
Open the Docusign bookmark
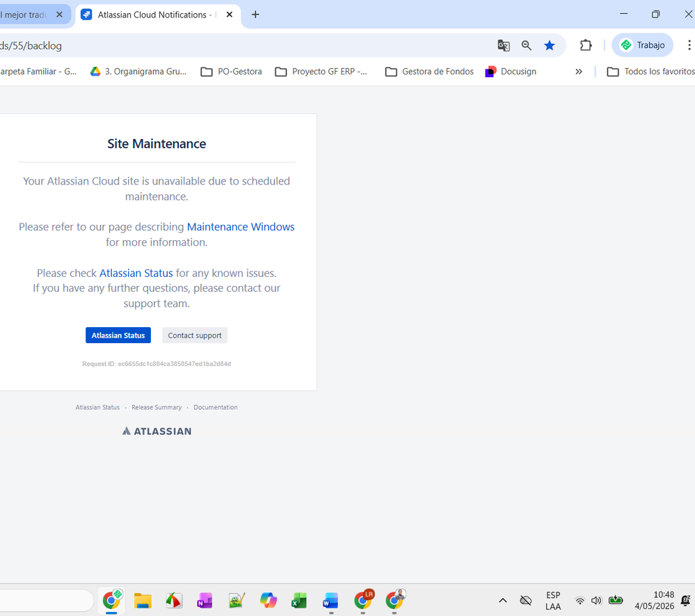[511, 72]
